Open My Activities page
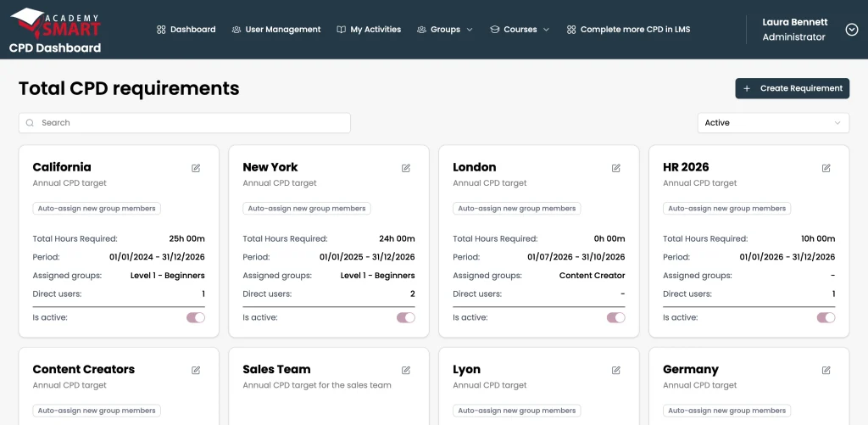 click(x=369, y=30)
